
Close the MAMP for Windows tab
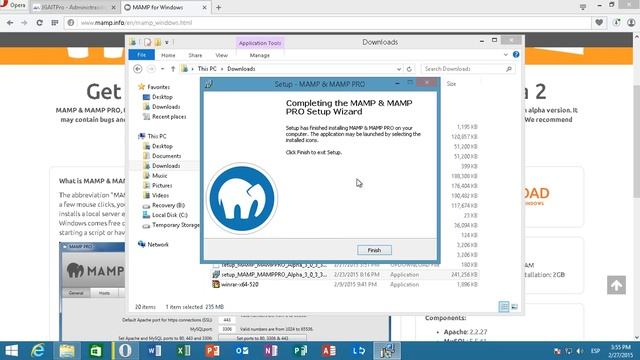pos(204,7)
